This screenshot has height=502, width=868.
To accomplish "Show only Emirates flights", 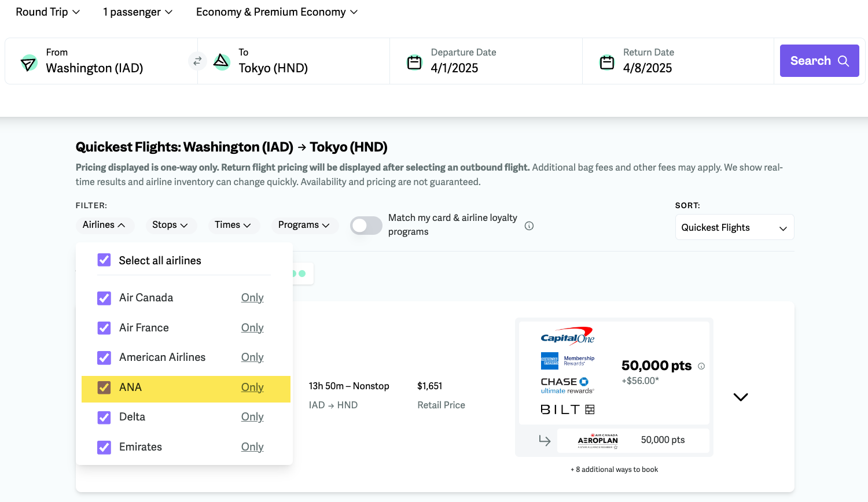I will (x=252, y=447).
